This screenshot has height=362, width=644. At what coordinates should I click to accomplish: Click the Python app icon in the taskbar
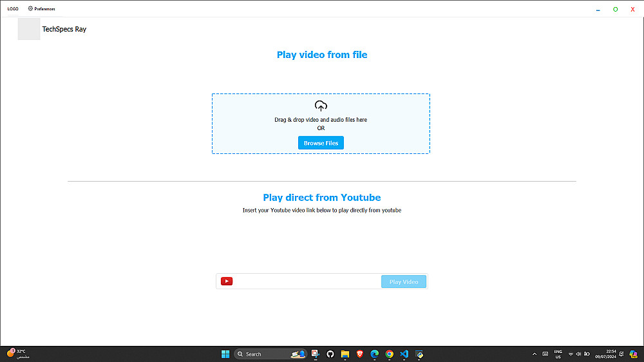click(x=419, y=354)
